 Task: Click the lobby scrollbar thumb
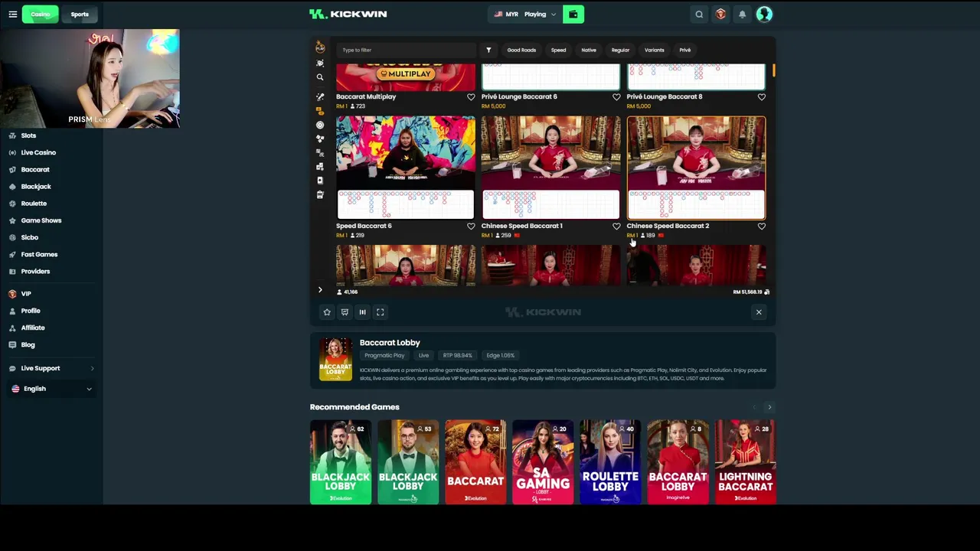[x=773, y=71]
